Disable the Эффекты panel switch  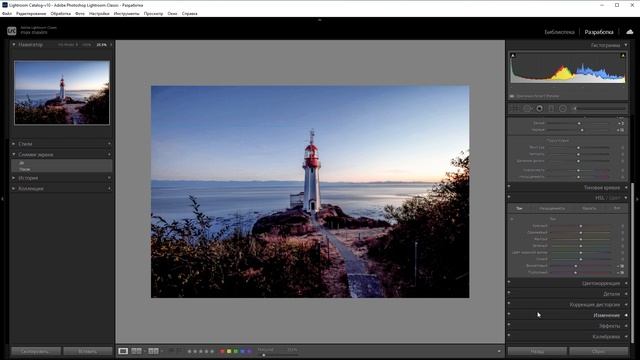point(509,325)
